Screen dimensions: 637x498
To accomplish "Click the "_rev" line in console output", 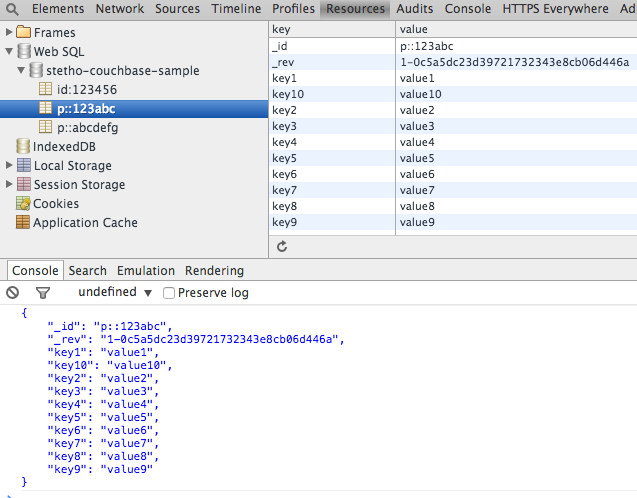I will coord(196,339).
